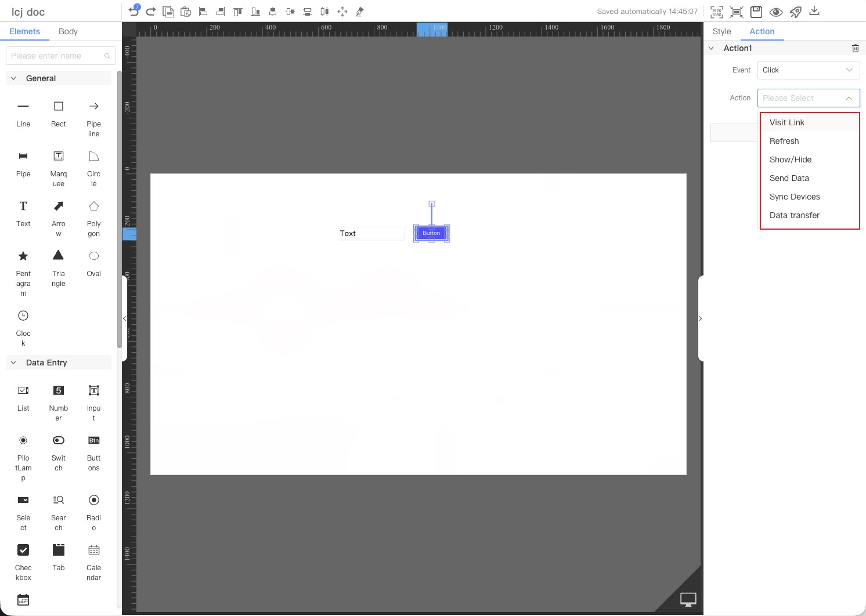The width and height of the screenshot is (866, 616).
Task: Choose the Switch element in Data Entry
Action: pos(59,441)
